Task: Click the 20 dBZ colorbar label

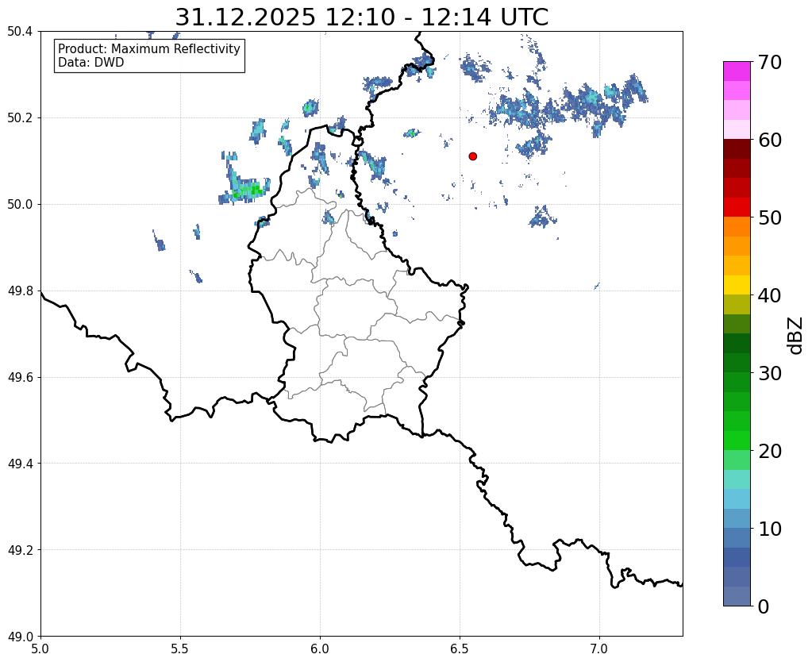Action: pos(770,451)
